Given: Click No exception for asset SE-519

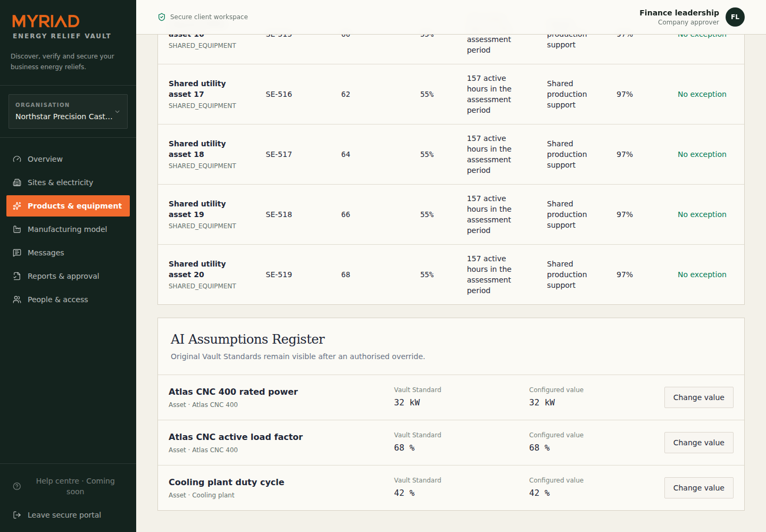Looking at the screenshot, I should pos(702,275).
